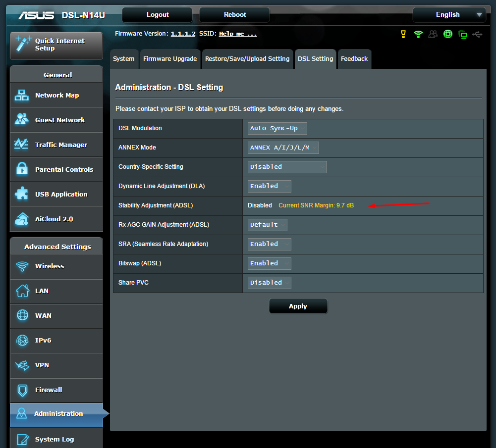Click the guest users status icon
Image resolution: width=496 pixels, height=448 pixels.
(x=433, y=34)
